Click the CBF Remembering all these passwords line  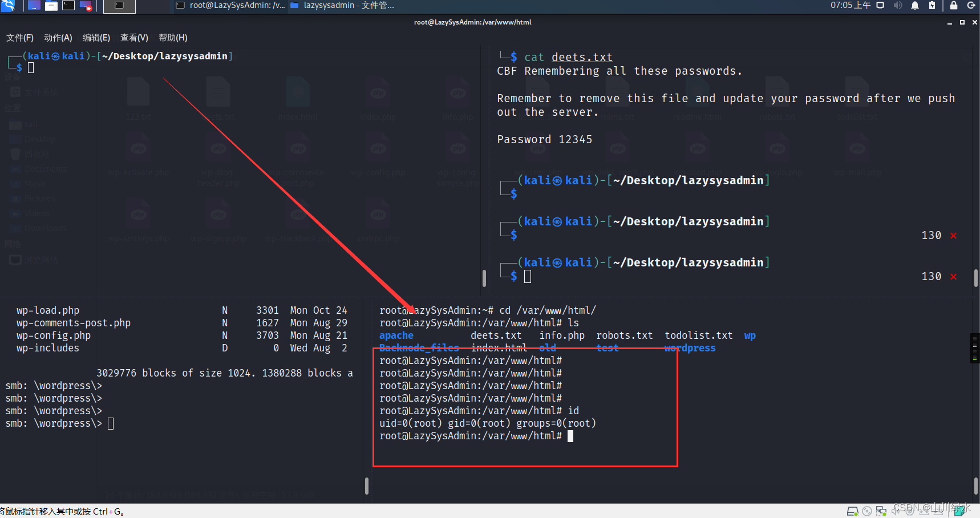click(619, 71)
